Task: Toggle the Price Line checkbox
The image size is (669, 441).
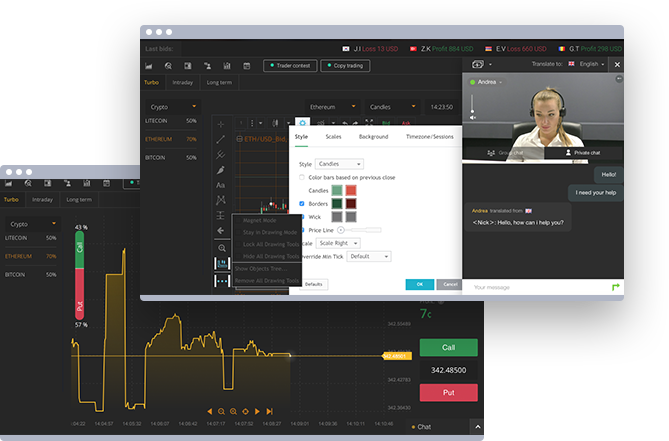Action: (x=302, y=229)
